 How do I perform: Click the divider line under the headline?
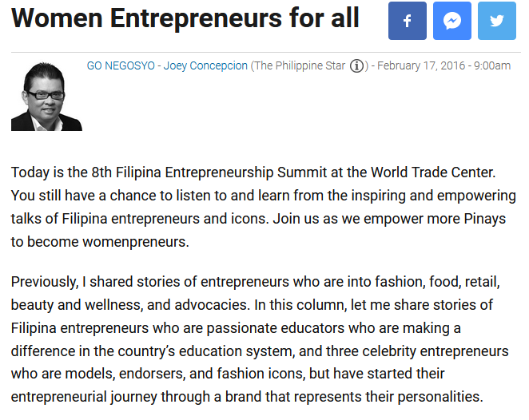266,52
